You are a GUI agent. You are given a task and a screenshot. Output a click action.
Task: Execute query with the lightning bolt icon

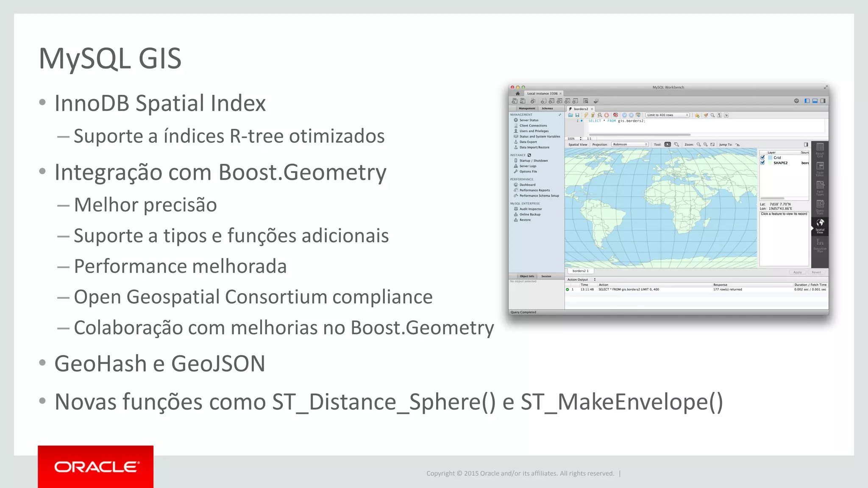pyautogui.click(x=586, y=115)
